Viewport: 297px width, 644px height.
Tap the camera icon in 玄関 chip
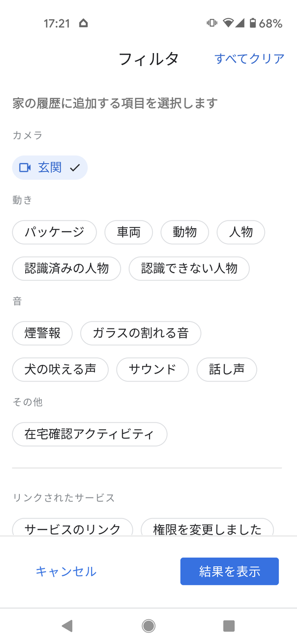click(25, 167)
